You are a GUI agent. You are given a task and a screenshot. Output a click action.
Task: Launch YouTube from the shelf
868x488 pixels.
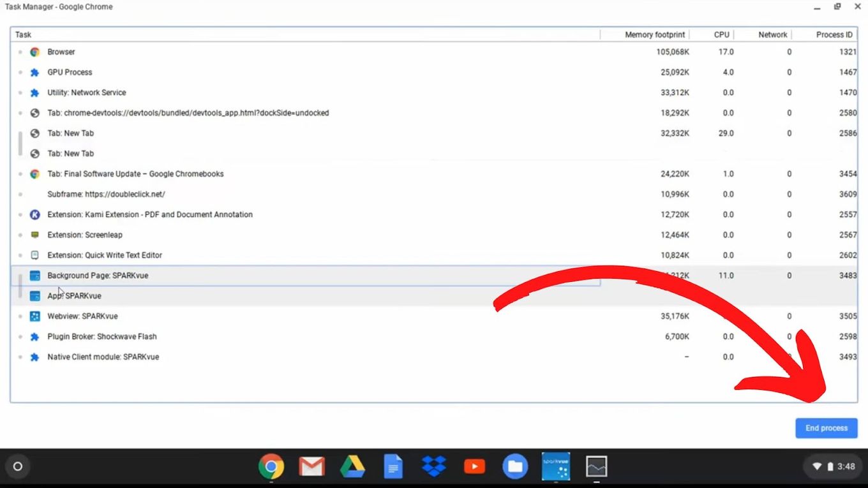474,467
